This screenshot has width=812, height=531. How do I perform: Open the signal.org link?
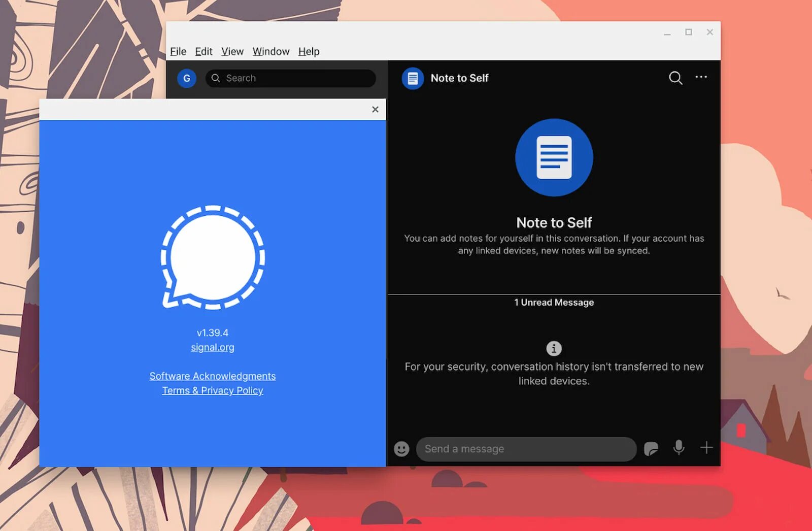[x=213, y=347]
